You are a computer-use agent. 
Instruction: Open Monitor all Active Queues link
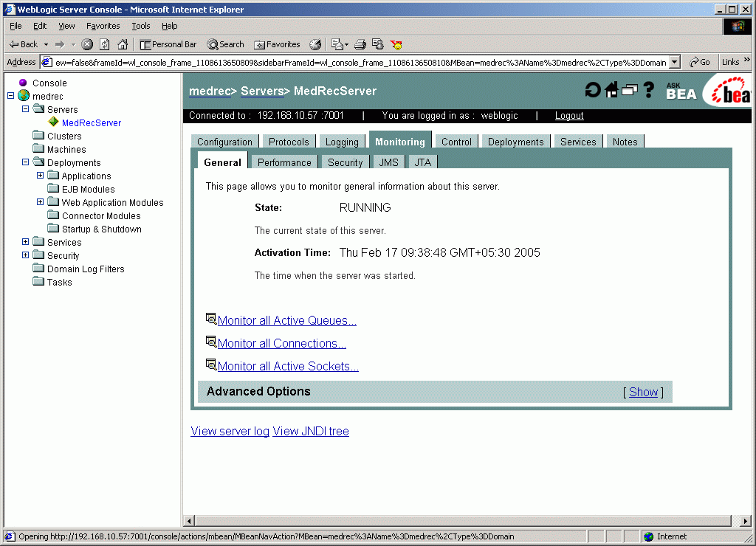pos(287,320)
